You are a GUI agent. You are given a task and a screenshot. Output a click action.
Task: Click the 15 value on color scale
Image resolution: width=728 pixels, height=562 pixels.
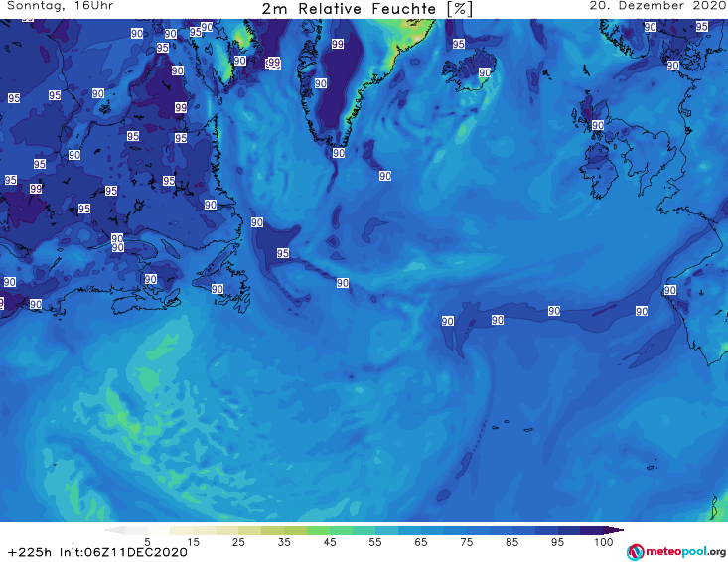(193, 542)
